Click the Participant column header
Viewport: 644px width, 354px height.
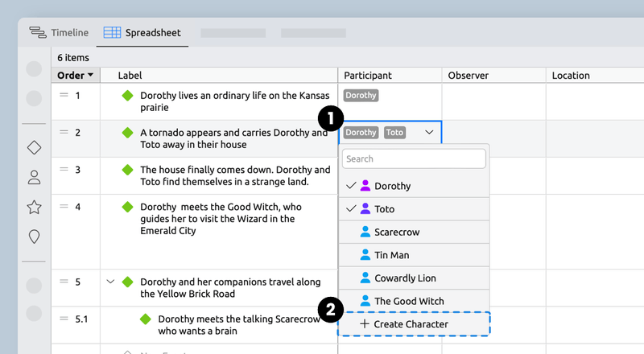[390, 75]
